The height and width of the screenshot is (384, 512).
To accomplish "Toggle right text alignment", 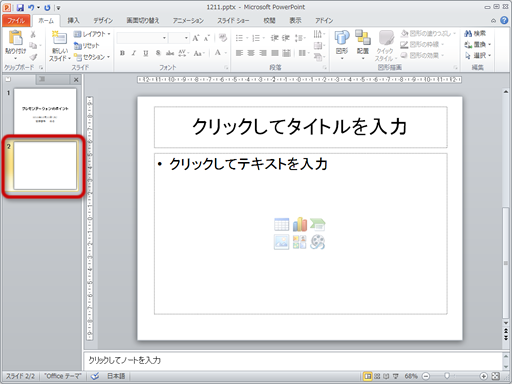I will (263, 53).
